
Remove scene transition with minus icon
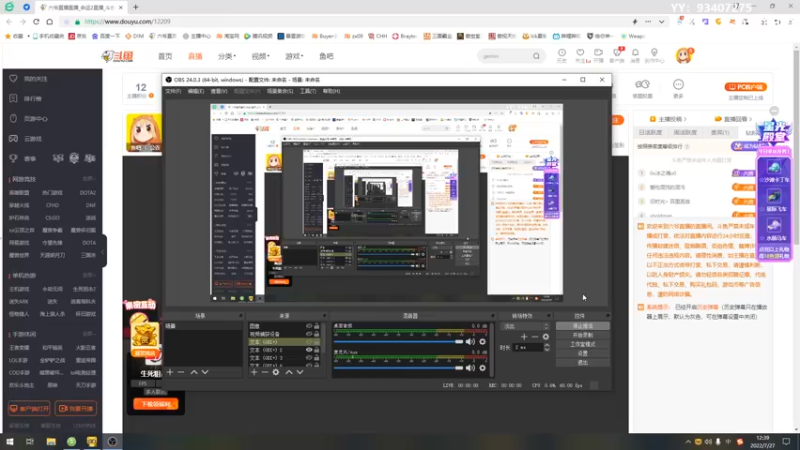click(x=535, y=337)
